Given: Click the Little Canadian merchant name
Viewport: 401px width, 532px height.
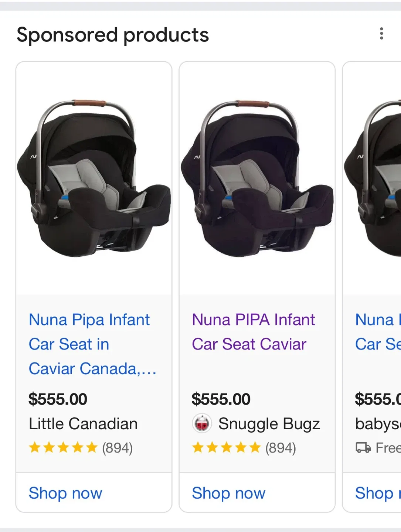Looking at the screenshot, I should [83, 424].
